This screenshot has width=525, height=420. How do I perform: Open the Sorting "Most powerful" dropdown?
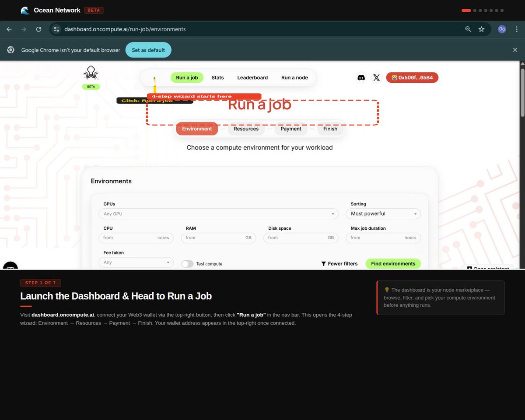tap(383, 214)
